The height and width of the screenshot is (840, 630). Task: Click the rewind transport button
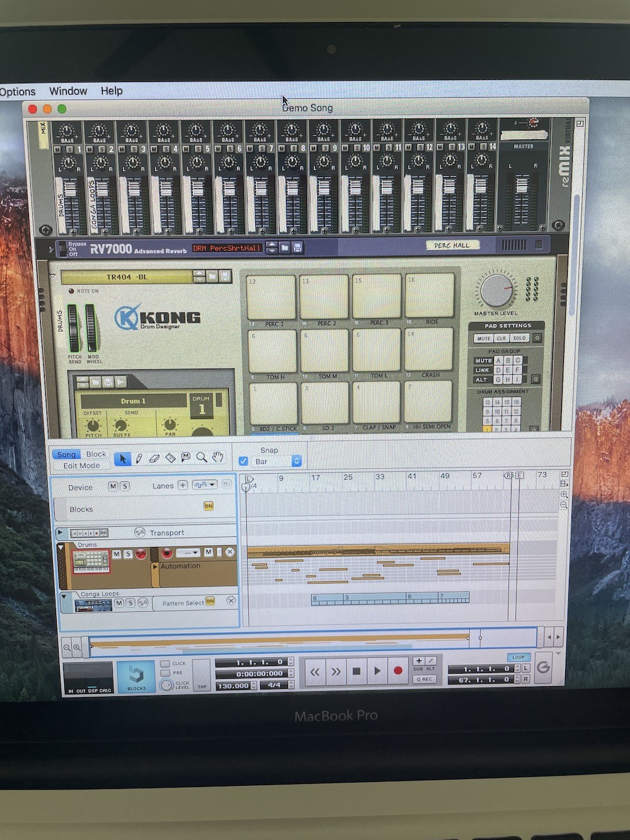(x=314, y=672)
